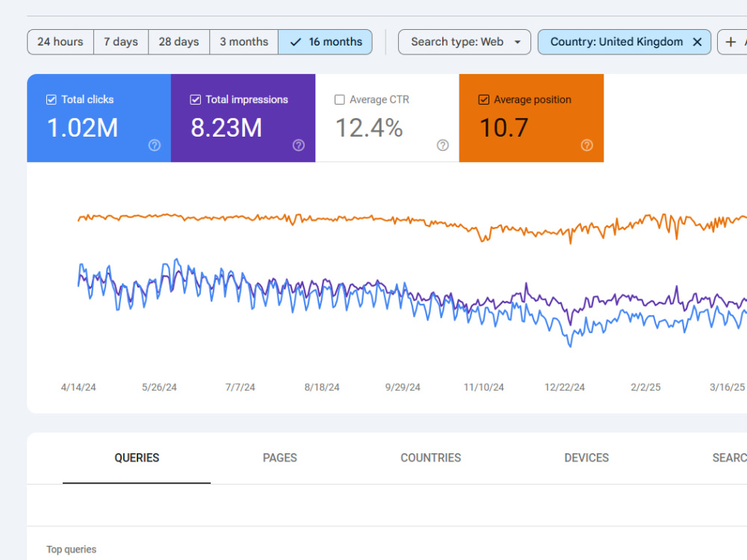Switch to the DEVICES tab
747x560 pixels.
tap(586, 458)
